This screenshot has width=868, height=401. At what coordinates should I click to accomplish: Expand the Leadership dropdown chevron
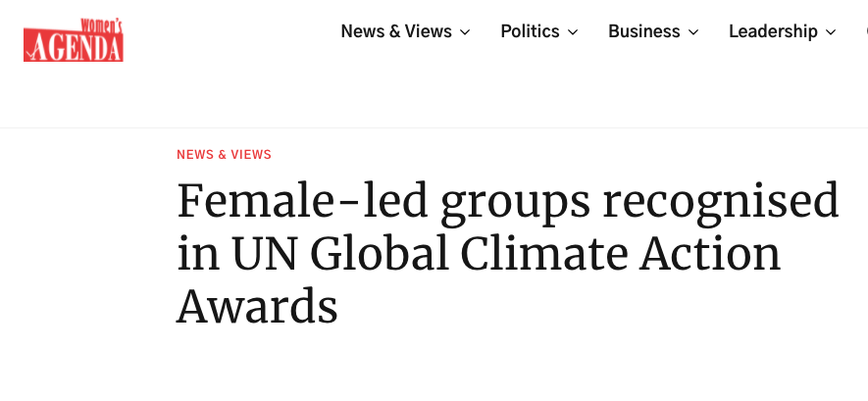click(x=831, y=32)
